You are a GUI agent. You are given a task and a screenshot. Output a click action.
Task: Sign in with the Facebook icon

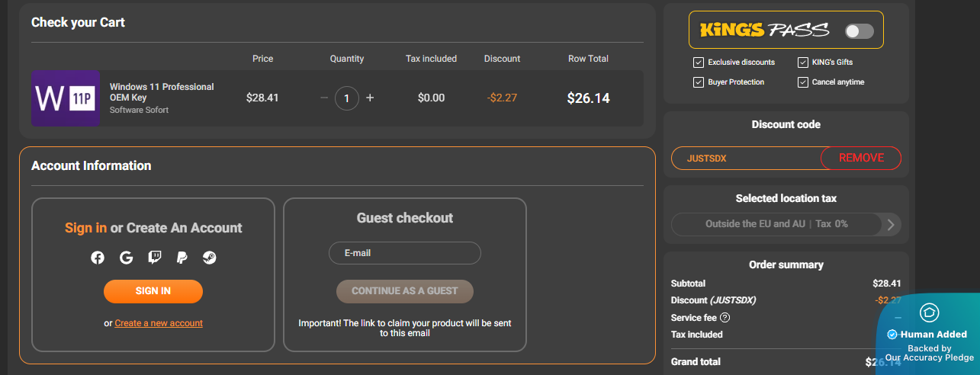point(98,258)
